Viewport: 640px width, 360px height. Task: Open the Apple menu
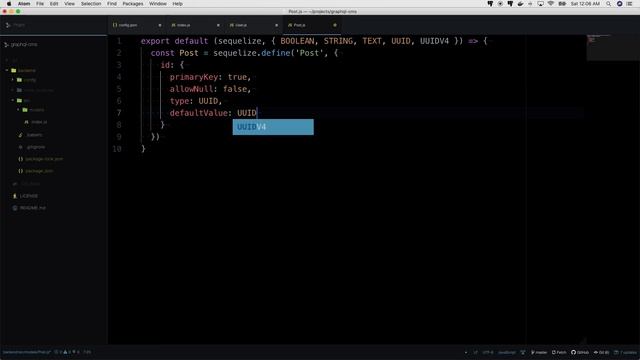coord(9,4)
